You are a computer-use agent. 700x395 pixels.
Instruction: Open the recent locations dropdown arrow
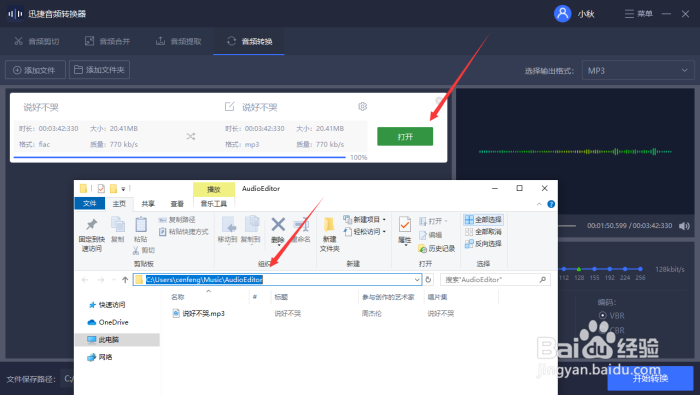(114, 280)
